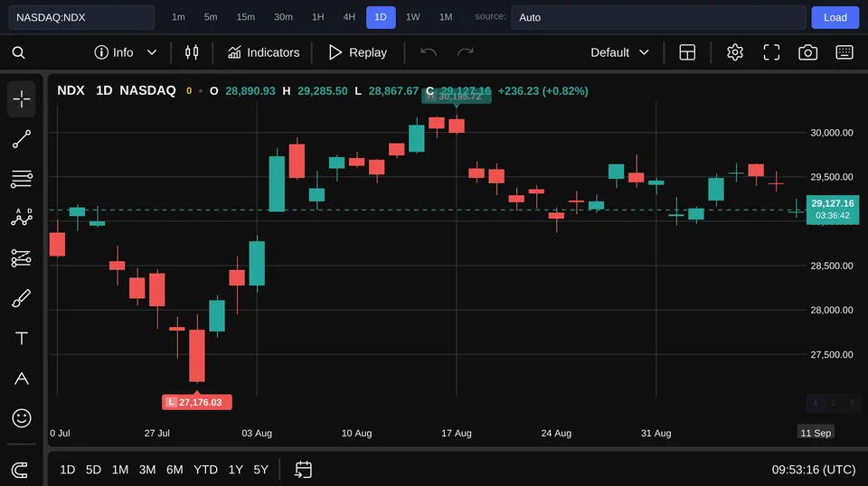Open the Indicators panel

coord(263,52)
